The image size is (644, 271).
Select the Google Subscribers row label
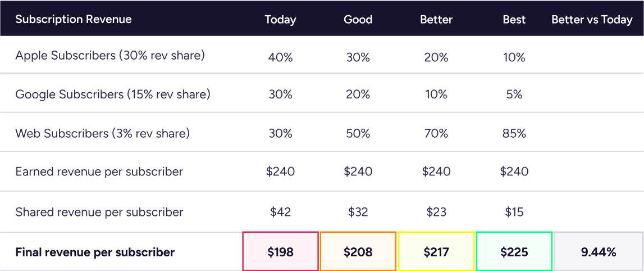(x=113, y=94)
